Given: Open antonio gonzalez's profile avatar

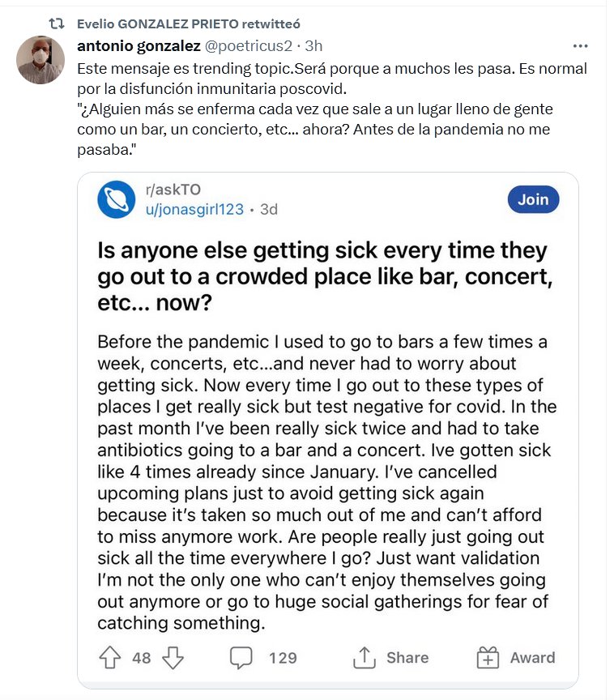Looking at the screenshot, I should click(40, 59).
